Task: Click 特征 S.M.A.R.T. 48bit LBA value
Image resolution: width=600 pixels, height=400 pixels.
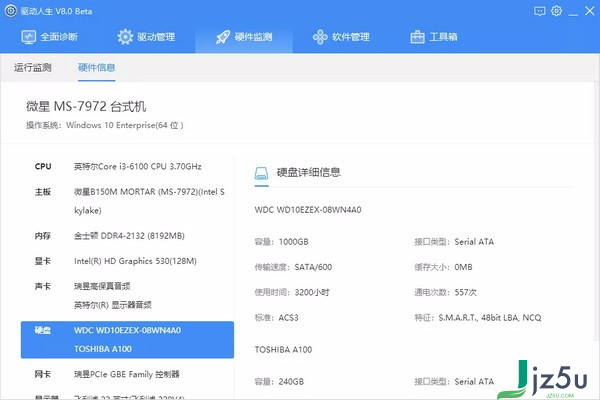Action: (490, 318)
